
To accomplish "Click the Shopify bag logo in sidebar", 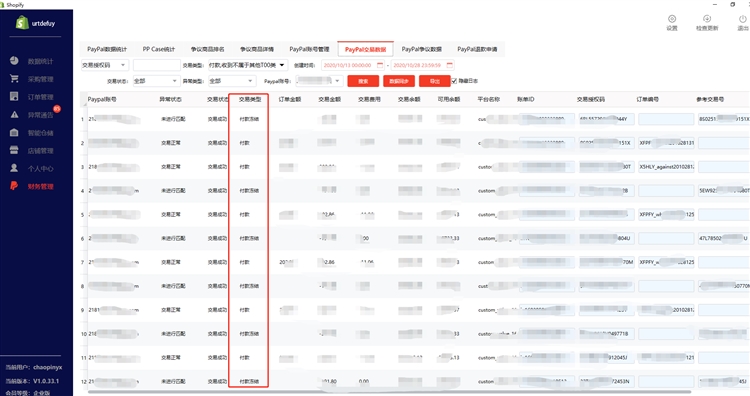I will click(22, 22).
